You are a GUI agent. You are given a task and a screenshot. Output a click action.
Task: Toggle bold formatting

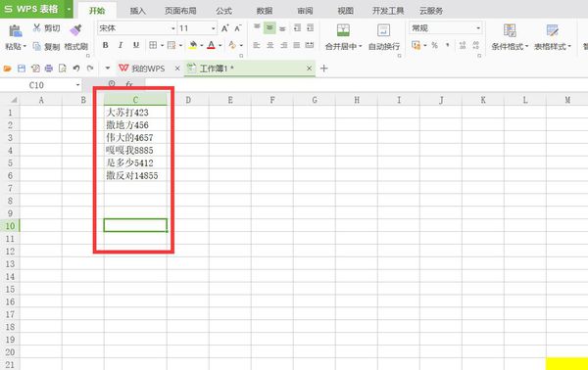[106, 45]
